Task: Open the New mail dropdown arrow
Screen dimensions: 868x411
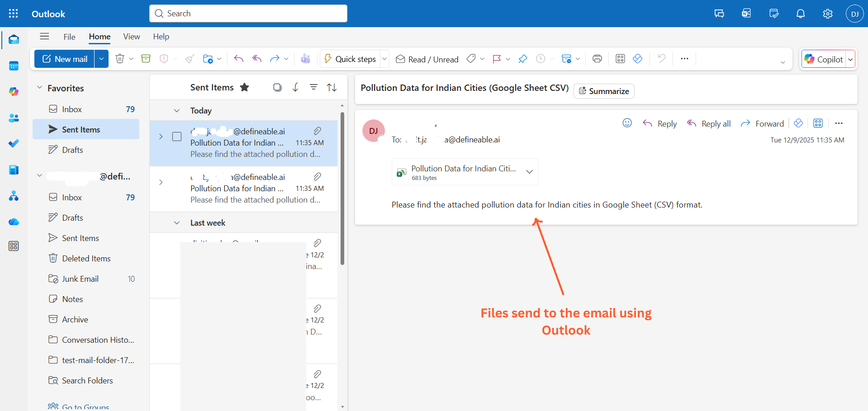Action: [x=101, y=59]
